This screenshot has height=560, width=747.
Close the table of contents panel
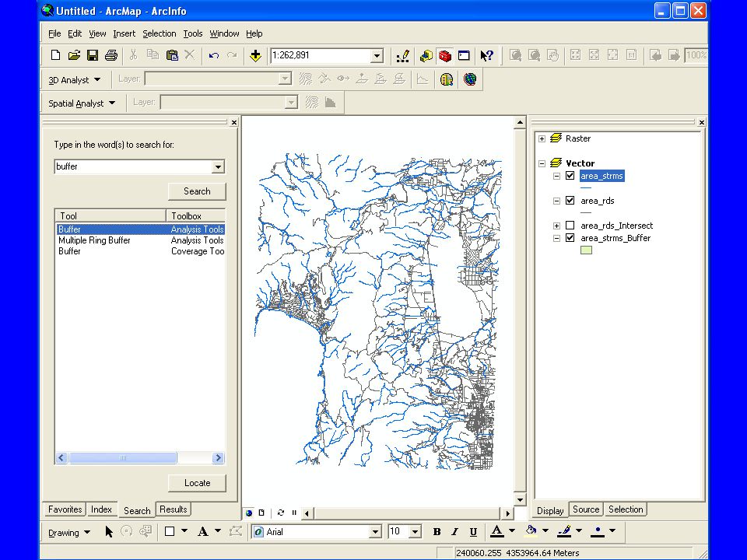(x=702, y=122)
